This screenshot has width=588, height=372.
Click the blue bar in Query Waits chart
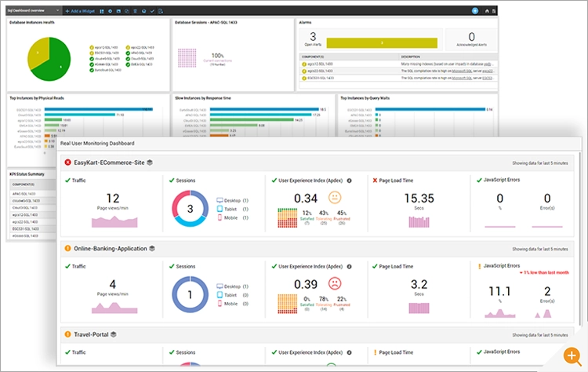(x=430, y=109)
